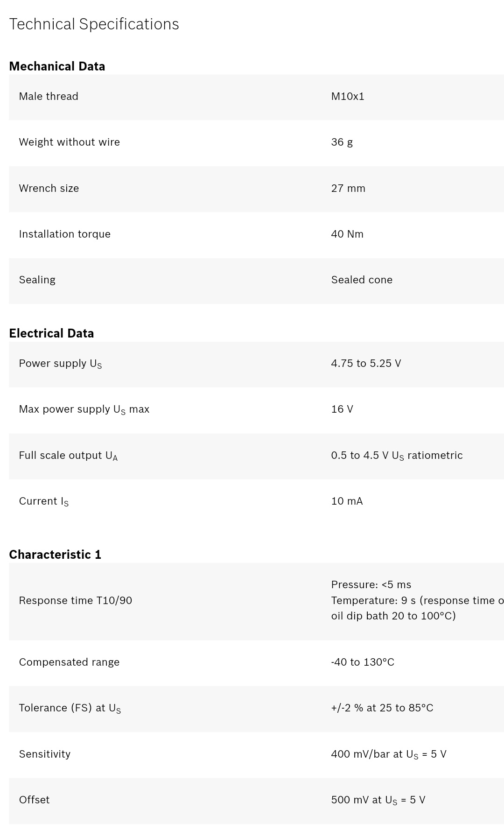
Task: Click the Response time T10/90 label
Action: click(x=75, y=600)
